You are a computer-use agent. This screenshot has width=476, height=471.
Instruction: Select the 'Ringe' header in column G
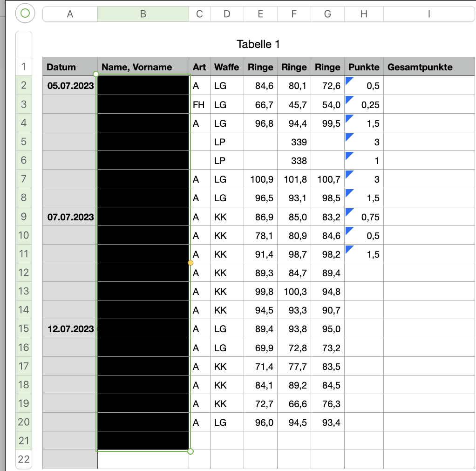pos(327,67)
